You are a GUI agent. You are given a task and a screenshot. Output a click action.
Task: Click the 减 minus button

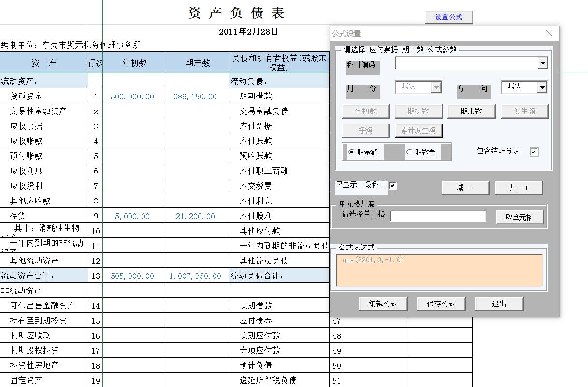(465, 188)
